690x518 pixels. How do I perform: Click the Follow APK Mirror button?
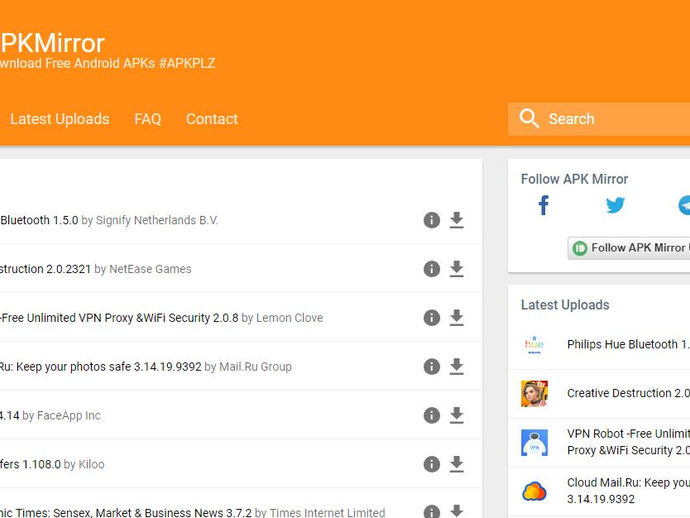tap(629, 248)
